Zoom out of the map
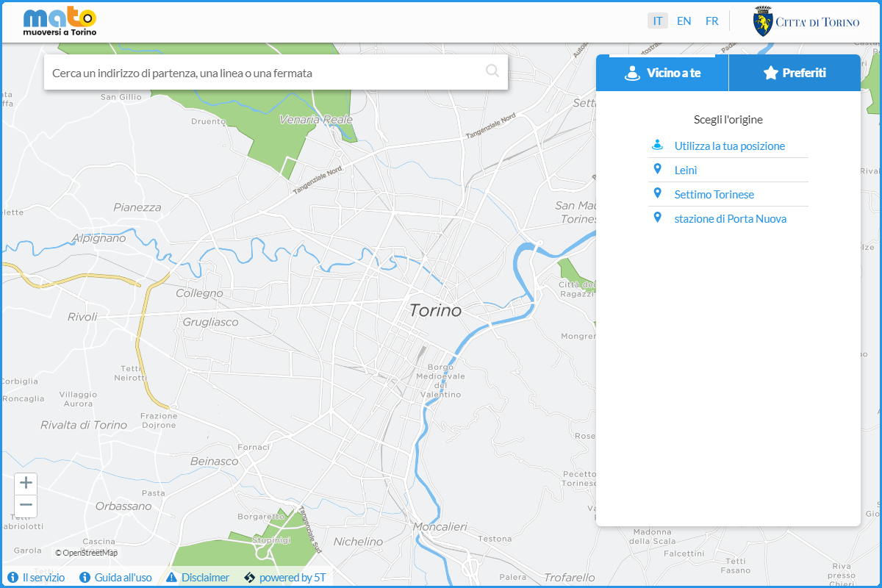 click(26, 505)
